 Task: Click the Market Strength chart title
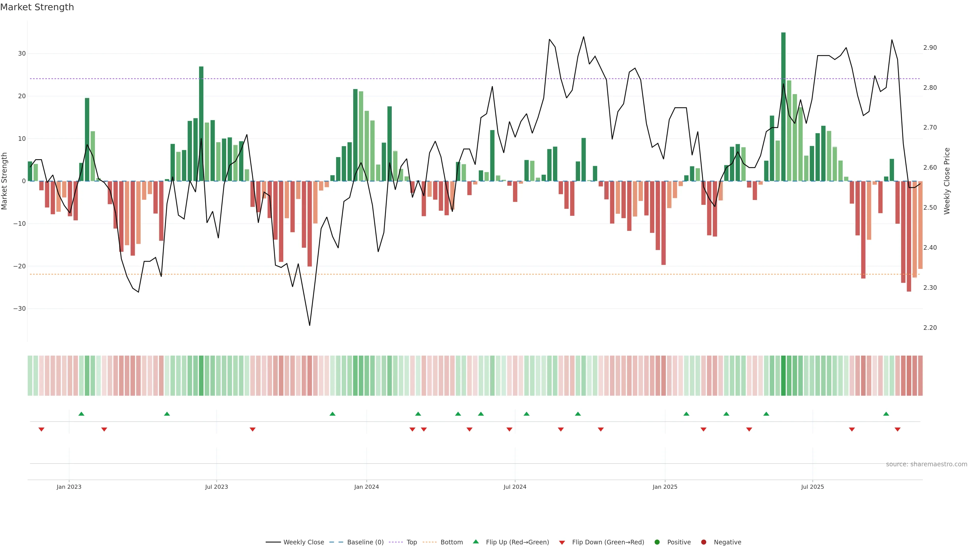point(37,7)
